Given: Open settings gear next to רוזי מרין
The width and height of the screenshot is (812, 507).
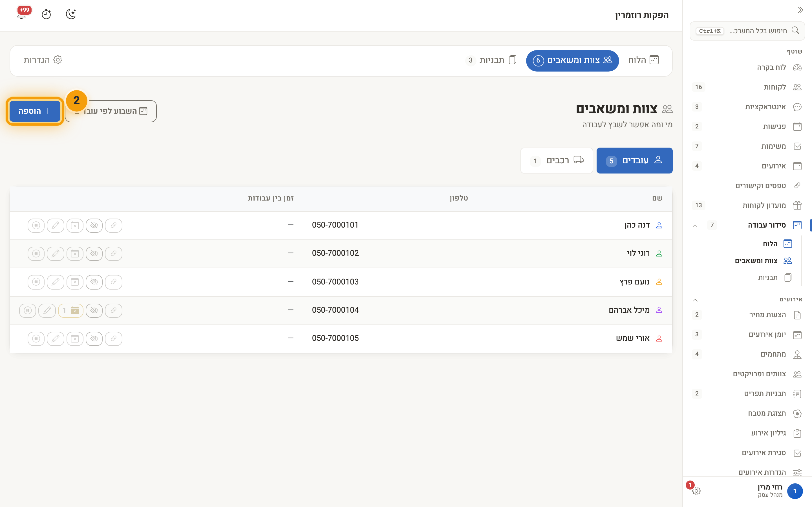Looking at the screenshot, I should pos(696,491).
